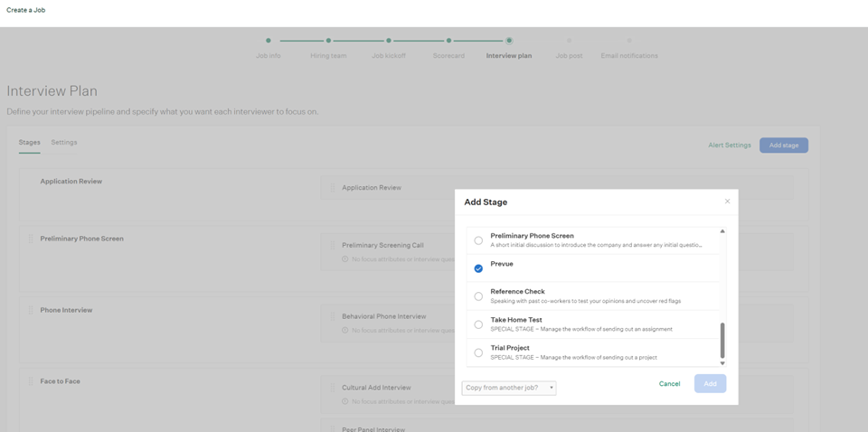
Task: Open Alert Settings link
Action: click(729, 146)
